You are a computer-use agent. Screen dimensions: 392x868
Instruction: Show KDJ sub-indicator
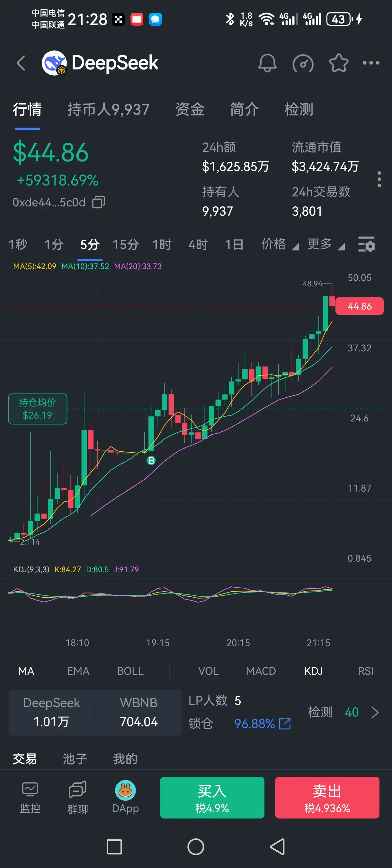313,671
